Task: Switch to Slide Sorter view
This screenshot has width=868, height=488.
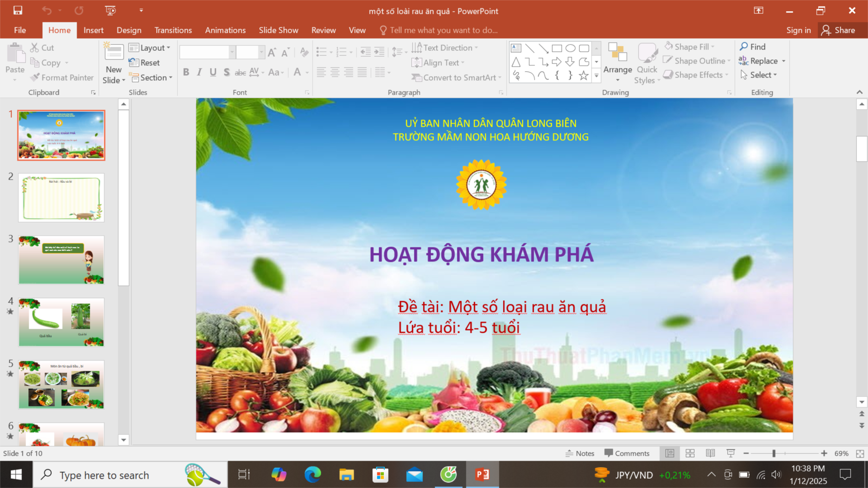Action: click(x=690, y=453)
